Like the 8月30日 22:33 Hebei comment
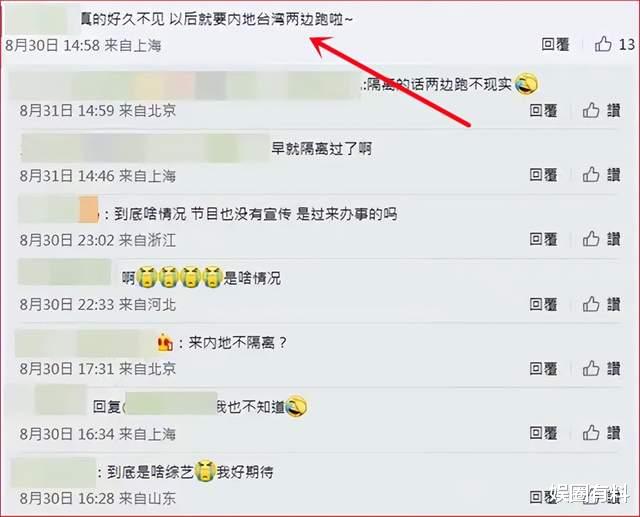 pyautogui.click(x=591, y=304)
